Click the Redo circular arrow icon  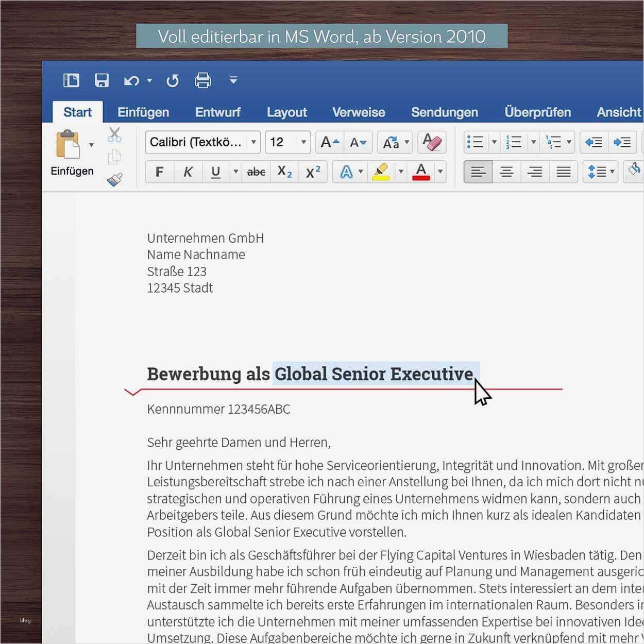pos(173,80)
